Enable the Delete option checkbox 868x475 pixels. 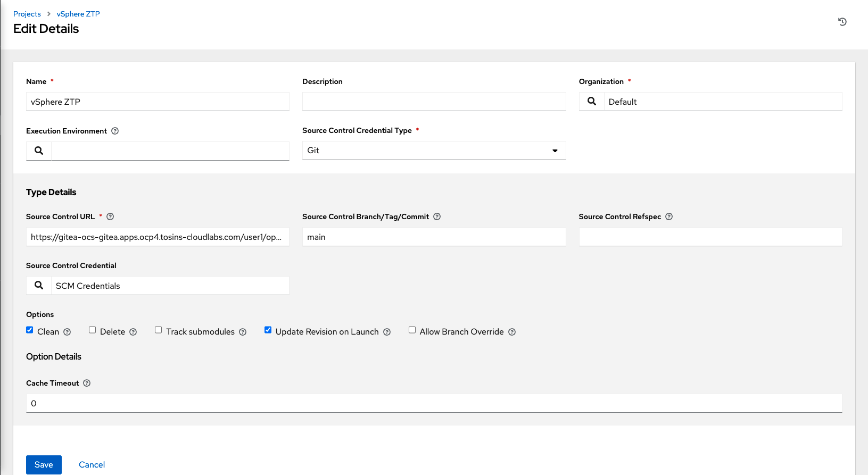[93, 330]
